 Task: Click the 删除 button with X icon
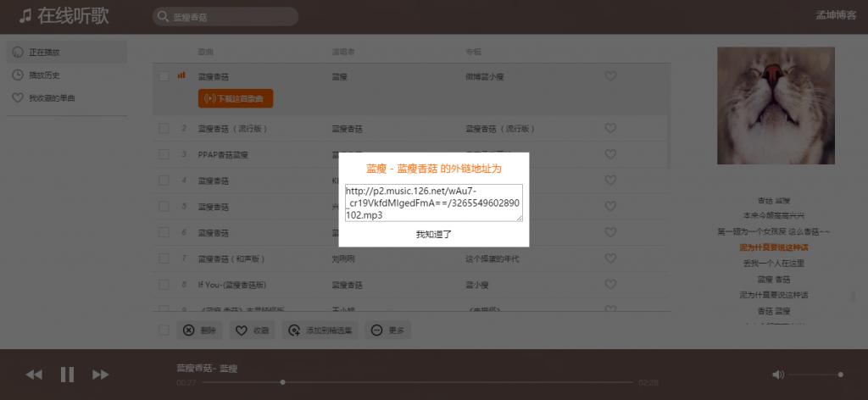click(x=198, y=331)
